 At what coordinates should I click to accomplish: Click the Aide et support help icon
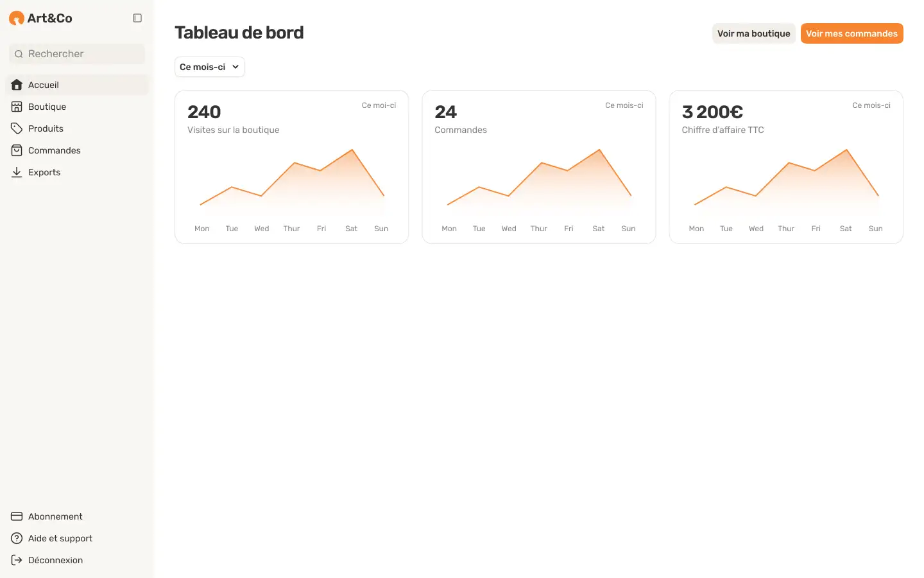click(x=17, y=538)
